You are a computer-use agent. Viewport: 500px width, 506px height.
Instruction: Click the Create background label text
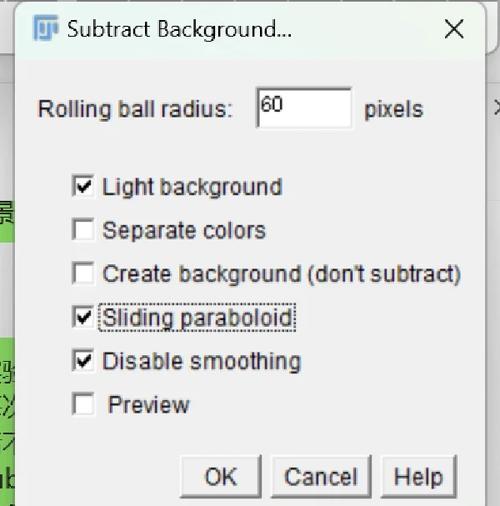[282, 274]
